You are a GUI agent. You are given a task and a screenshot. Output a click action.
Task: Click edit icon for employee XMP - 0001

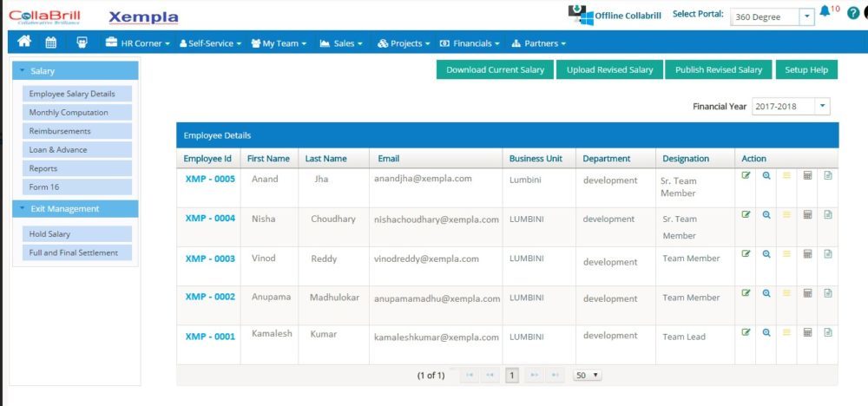pos(746,331)
